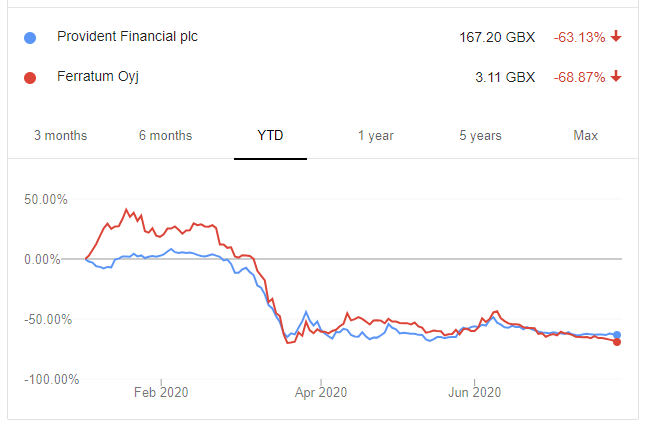Click the red dot beside Ferratum Oyj
Viewport: 646px width, 427px height.
pyautogui.click(x=30, y=77)
